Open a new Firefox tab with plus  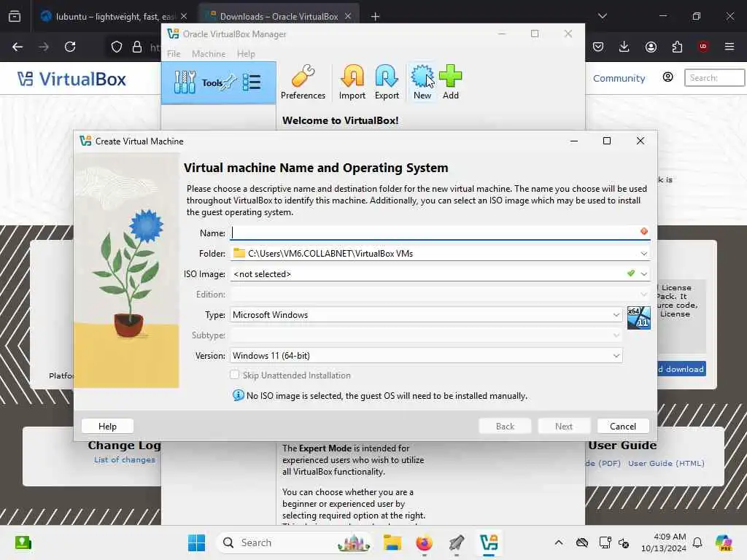tap(376, 16)
